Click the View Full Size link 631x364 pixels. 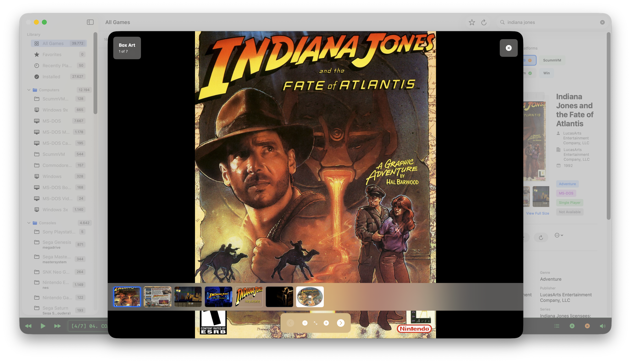coord(538,213)
